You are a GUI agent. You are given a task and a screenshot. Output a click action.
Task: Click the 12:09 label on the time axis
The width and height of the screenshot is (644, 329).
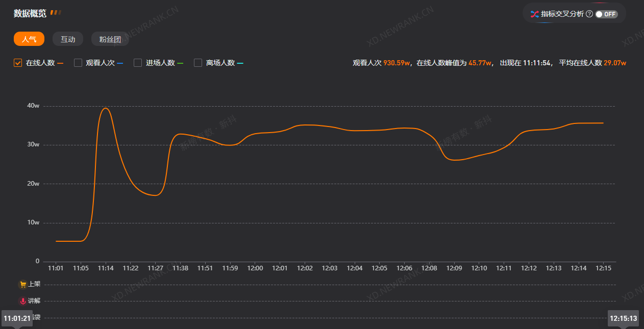(454, 268)
